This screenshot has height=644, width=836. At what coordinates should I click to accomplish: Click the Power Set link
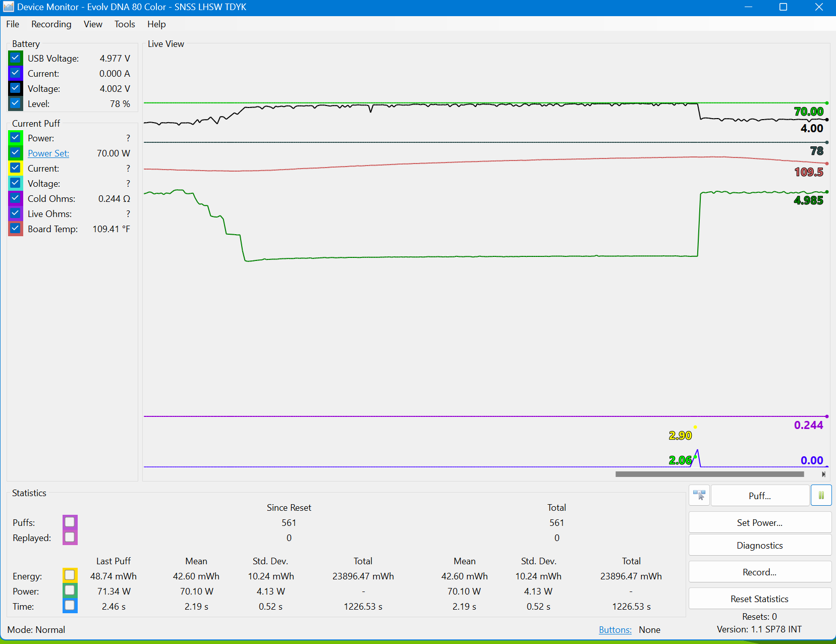tap(48, 153)
